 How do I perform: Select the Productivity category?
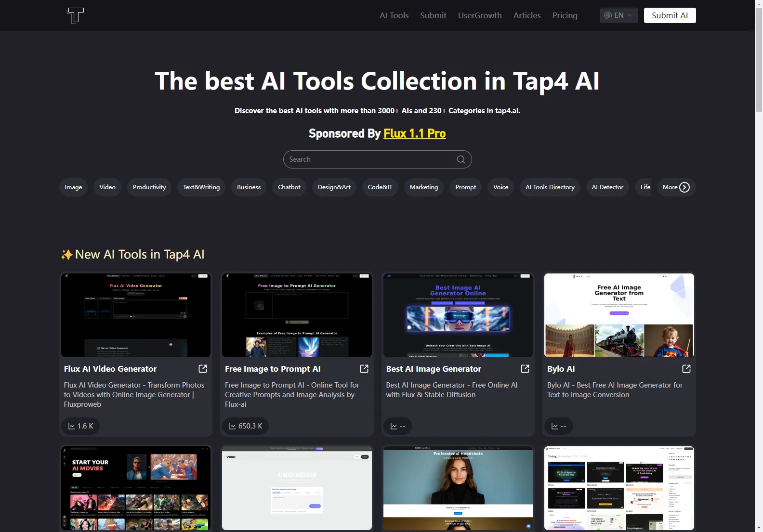tap(149, 187)
